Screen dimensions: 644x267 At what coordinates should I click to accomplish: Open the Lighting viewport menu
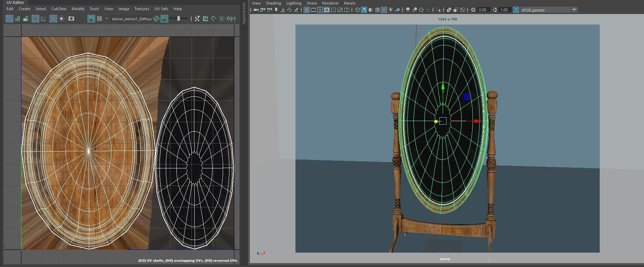pyautogui.click(x=294, y=3)
